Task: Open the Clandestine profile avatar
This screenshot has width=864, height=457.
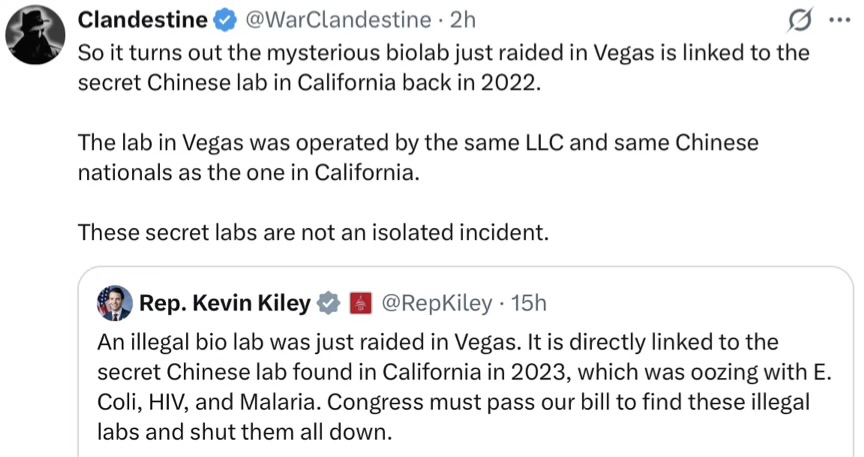Action: pos(36,36)
